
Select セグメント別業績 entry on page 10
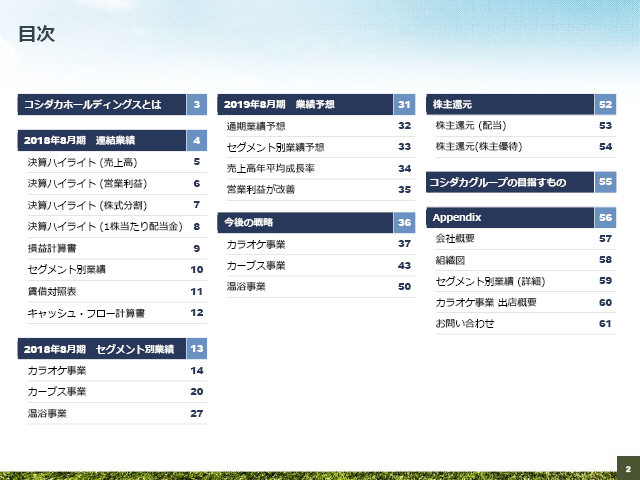pyautogui.click(x=117, y=269)
